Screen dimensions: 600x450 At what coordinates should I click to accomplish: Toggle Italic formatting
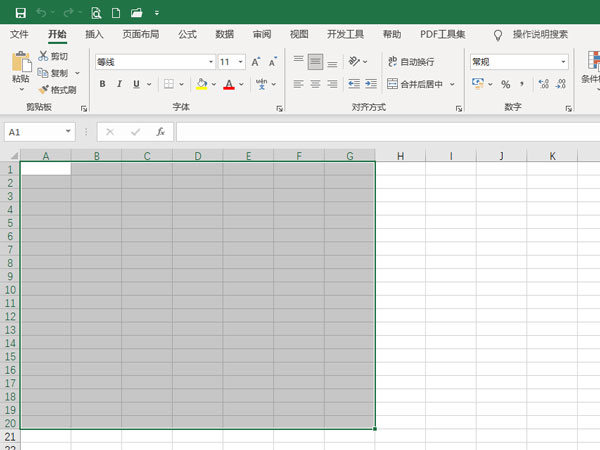119,84
